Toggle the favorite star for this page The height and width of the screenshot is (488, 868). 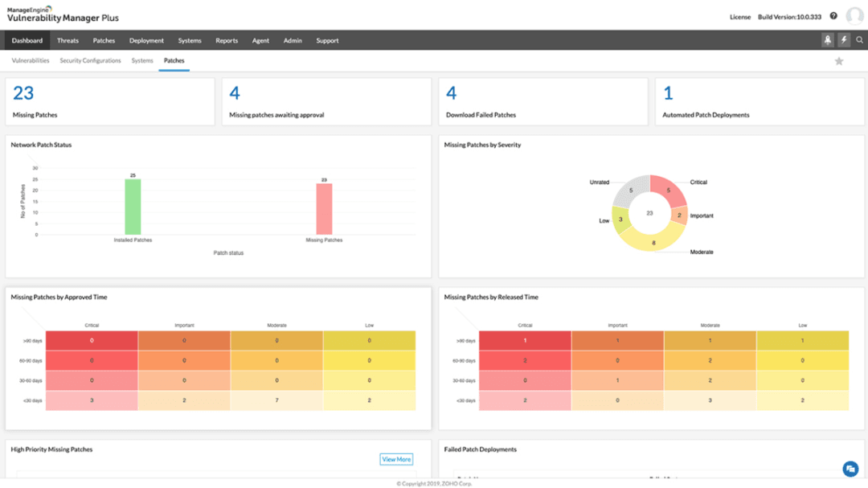839,60
